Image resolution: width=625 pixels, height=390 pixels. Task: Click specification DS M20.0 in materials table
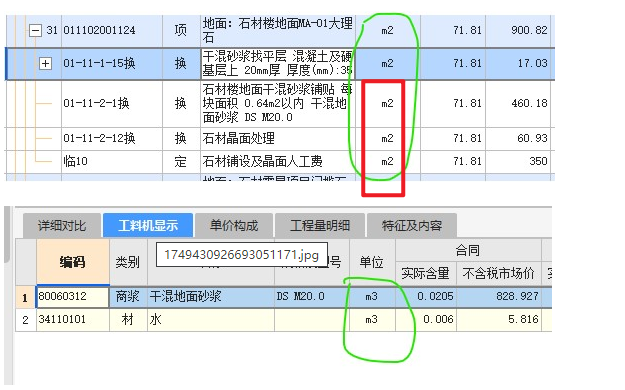[301, 297]
